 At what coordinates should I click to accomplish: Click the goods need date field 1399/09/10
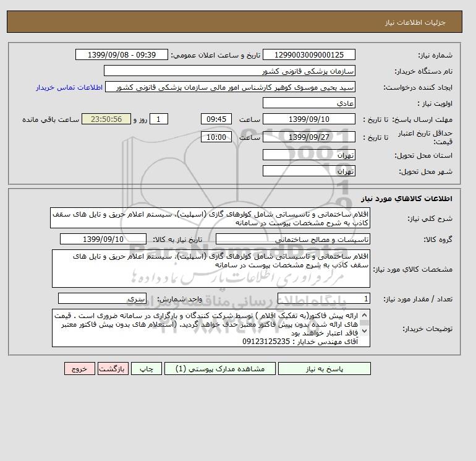(103, 239)
